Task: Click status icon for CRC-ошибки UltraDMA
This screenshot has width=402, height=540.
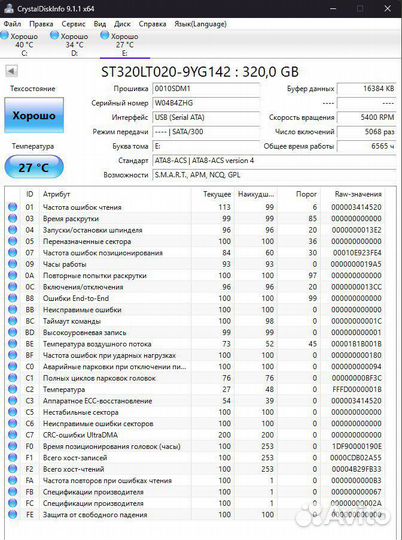Action: [12, 434]
